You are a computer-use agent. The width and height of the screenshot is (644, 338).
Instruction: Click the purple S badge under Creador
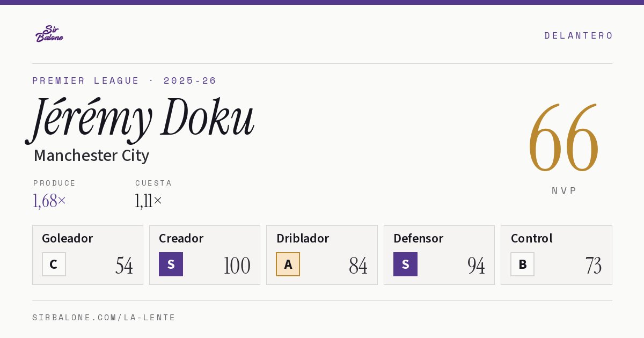171,264
